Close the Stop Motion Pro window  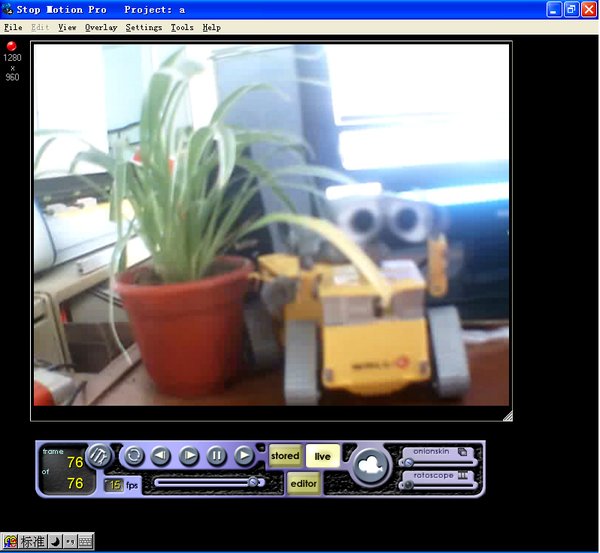[x=589, y=10]
